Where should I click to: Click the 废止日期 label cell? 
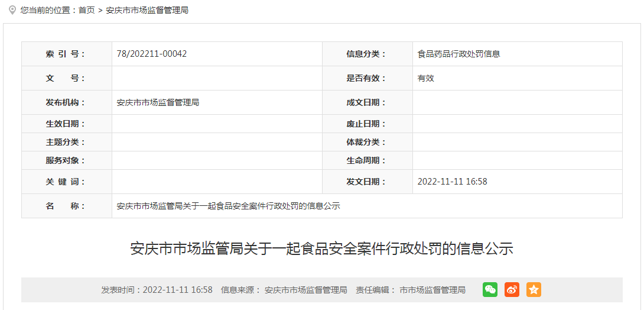[x=367, y=124]
